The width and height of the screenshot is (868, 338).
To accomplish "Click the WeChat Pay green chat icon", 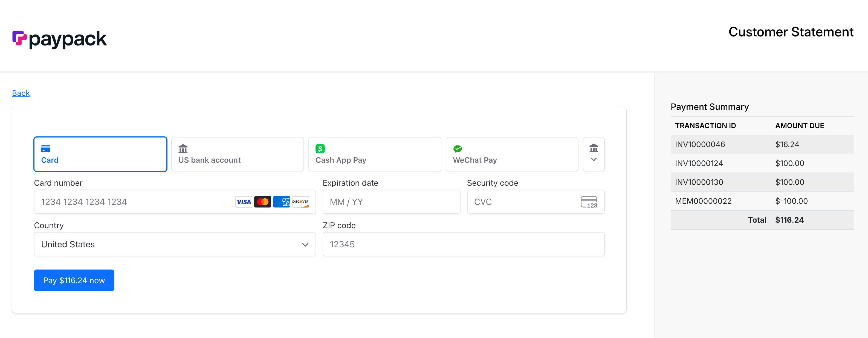I will click(x=458, y=148).
